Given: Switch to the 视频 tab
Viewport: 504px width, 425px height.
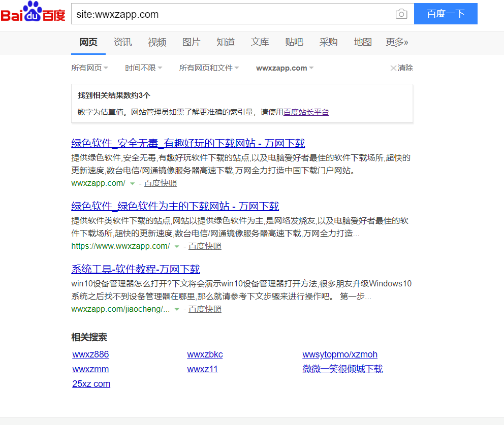Looking at the screenshot, I should click(x=157, y=42).
